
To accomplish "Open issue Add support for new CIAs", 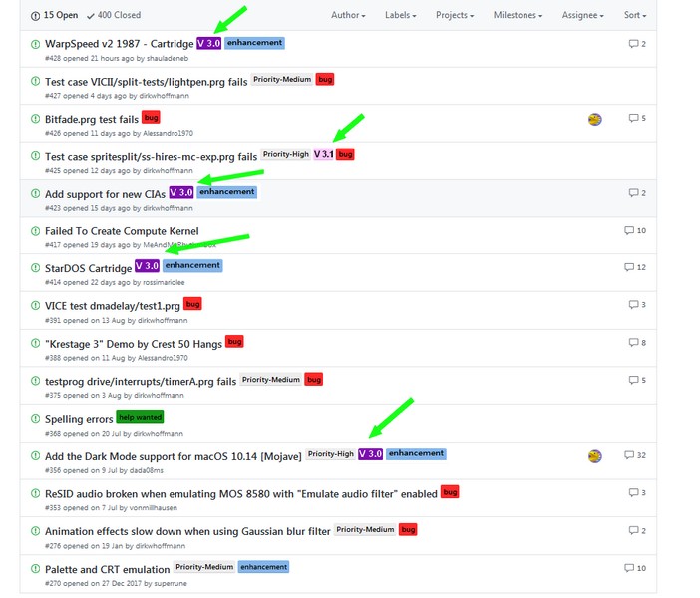I will click(x=105, y=194).
